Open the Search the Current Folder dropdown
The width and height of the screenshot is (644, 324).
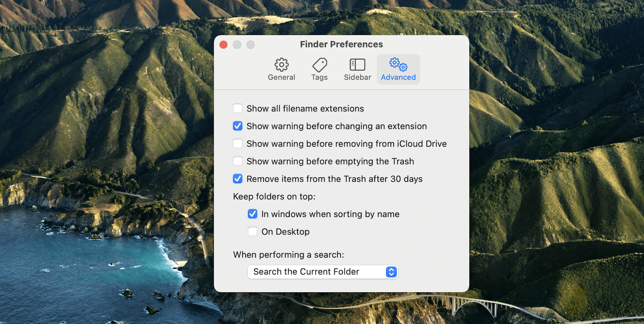coord(323,272)
